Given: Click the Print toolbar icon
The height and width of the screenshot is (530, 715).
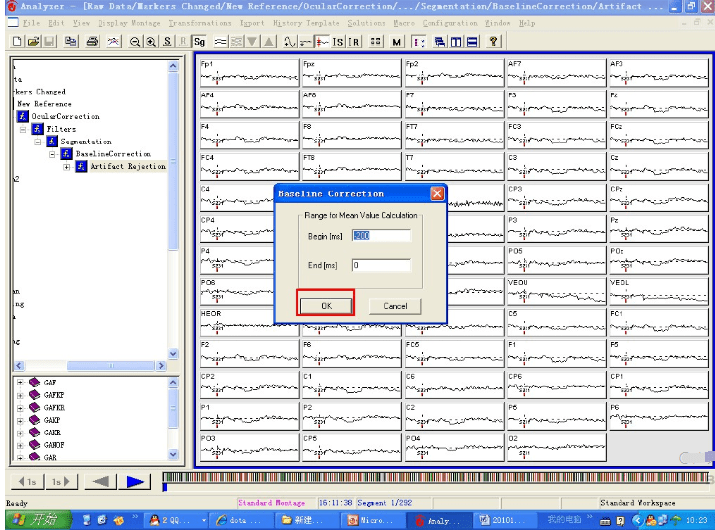Looking at the screenshot, I should point(92,42).
